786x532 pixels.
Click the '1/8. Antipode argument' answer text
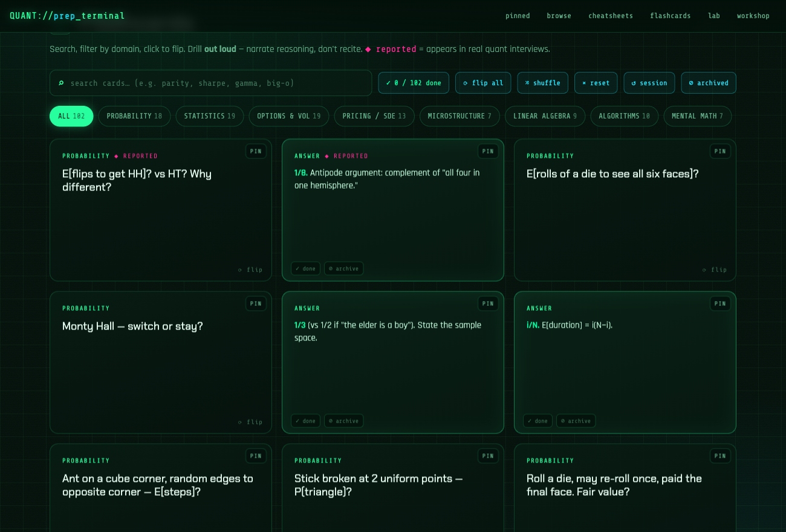387,179
